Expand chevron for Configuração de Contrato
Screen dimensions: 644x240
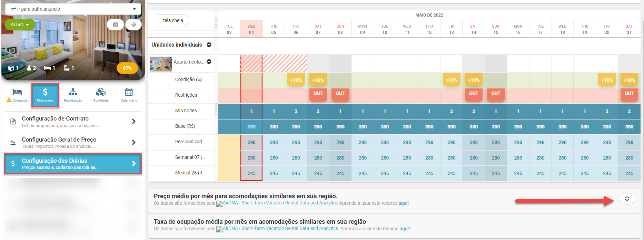[x=133, y=122]
